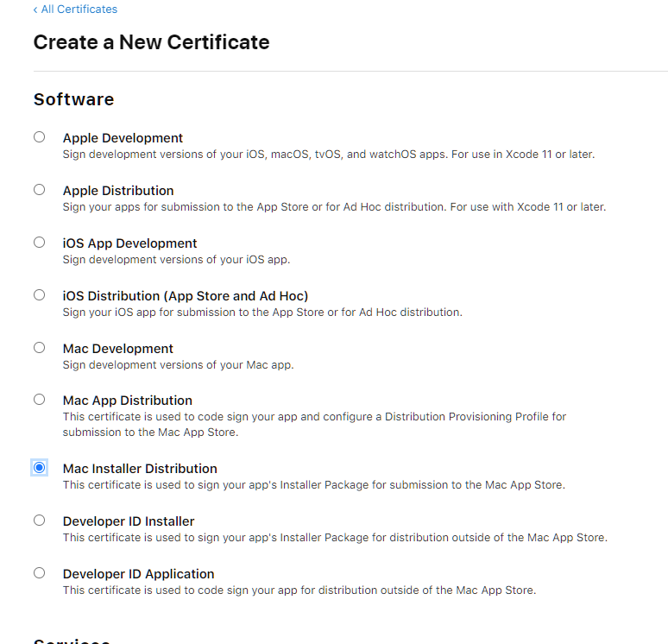Click the selected Mac Installer Distribution radio

click(40, 467)
